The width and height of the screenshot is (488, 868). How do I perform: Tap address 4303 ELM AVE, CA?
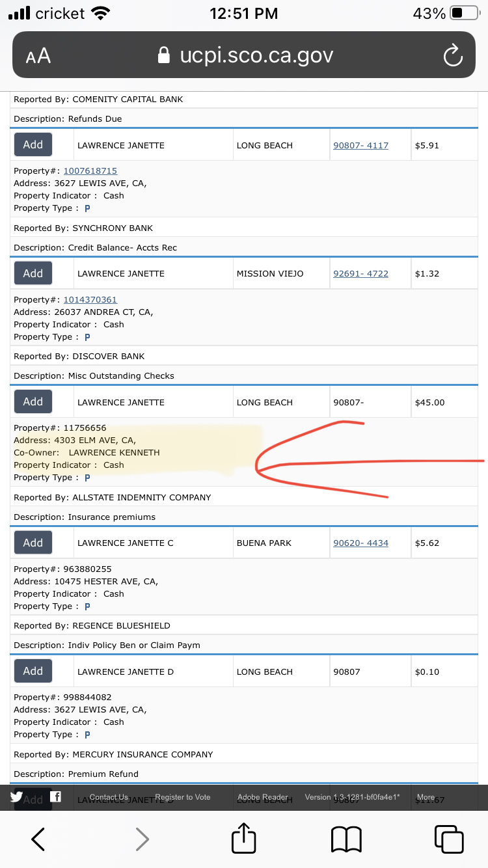(x=75, y=440)
